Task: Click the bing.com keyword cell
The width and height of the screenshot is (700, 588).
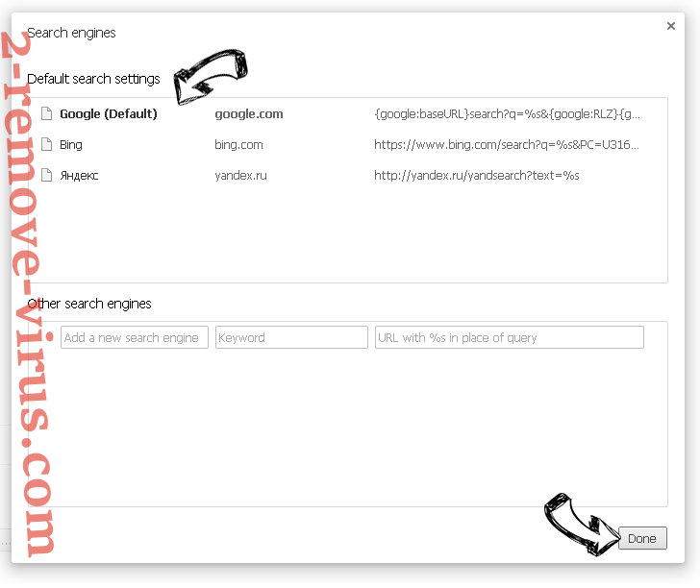Action: pos(238,144)
